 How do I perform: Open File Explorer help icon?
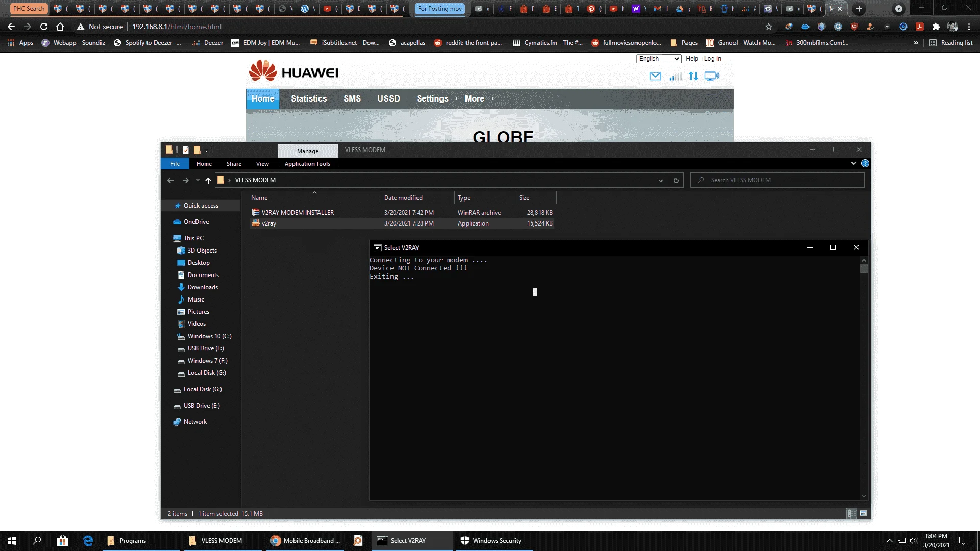pyautogui.click(x=865, y=163)
